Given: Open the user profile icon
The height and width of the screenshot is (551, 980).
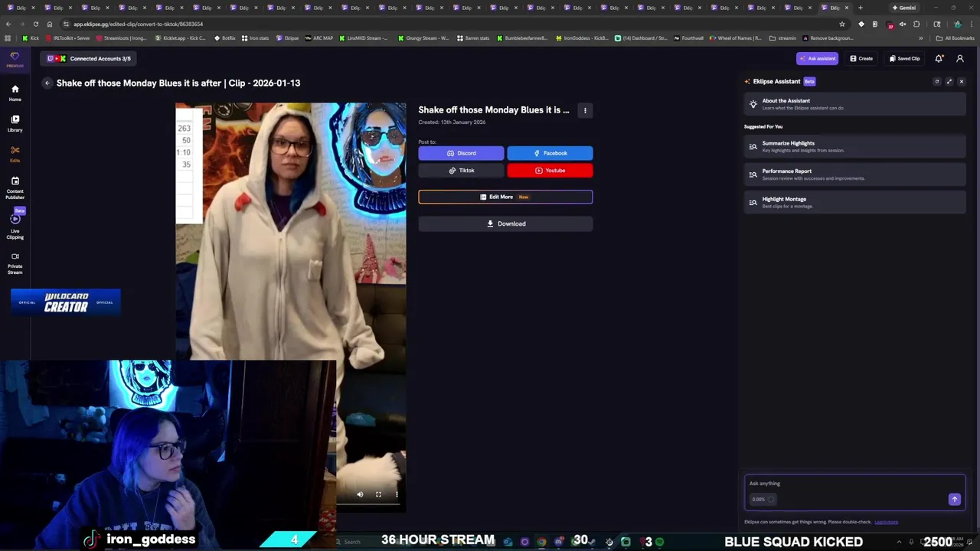Looking at the screenshot, I should [960, 58].
